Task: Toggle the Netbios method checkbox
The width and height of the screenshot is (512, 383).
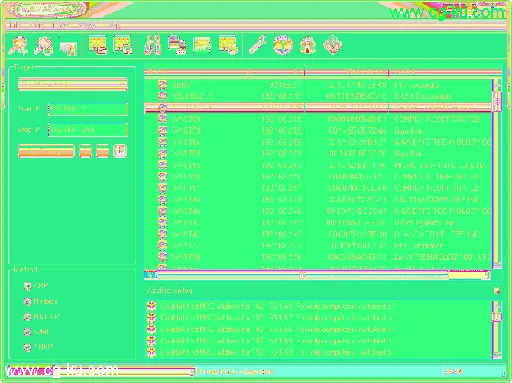Action: [27, 301]
